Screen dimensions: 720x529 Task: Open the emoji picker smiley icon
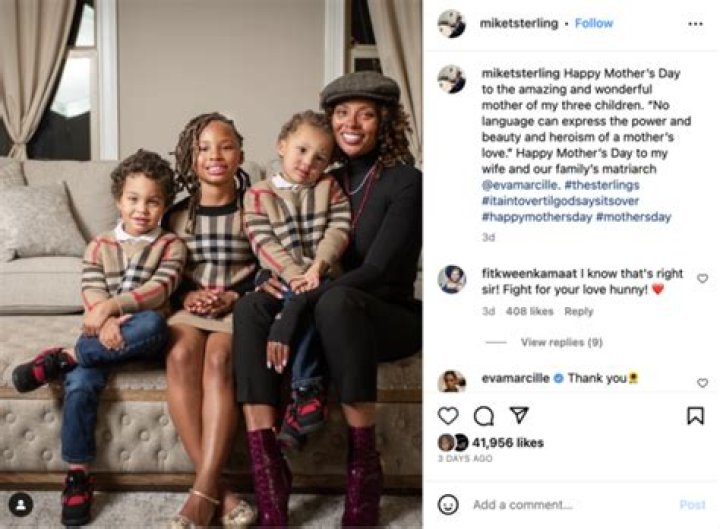pyautogui.click(x=448, y=504)
